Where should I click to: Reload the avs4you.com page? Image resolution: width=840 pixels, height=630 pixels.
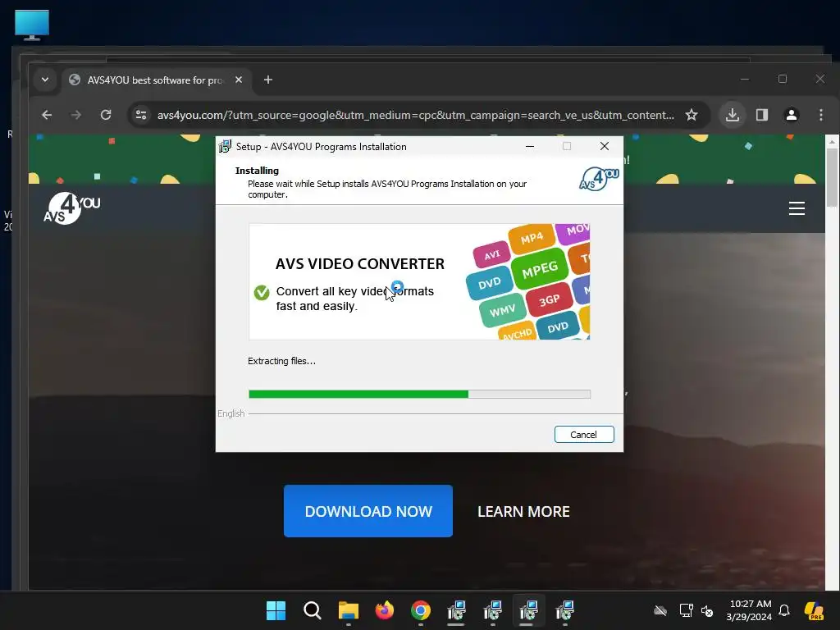(x=106, y=115)
